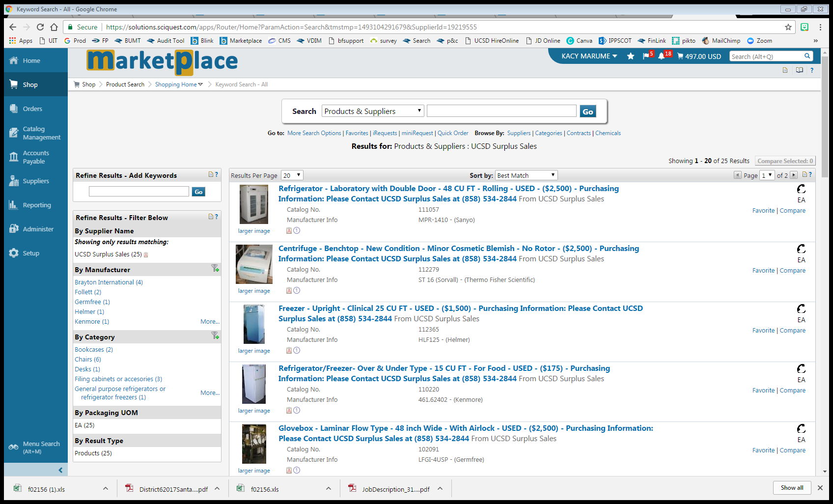Expand More categories list
Viewport: 833px width, 504px height.
pos(210,393)
